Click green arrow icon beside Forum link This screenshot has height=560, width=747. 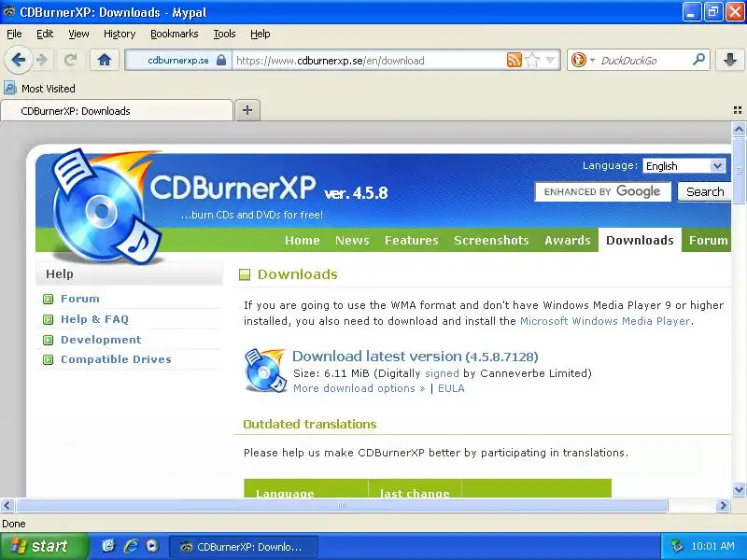49,299
